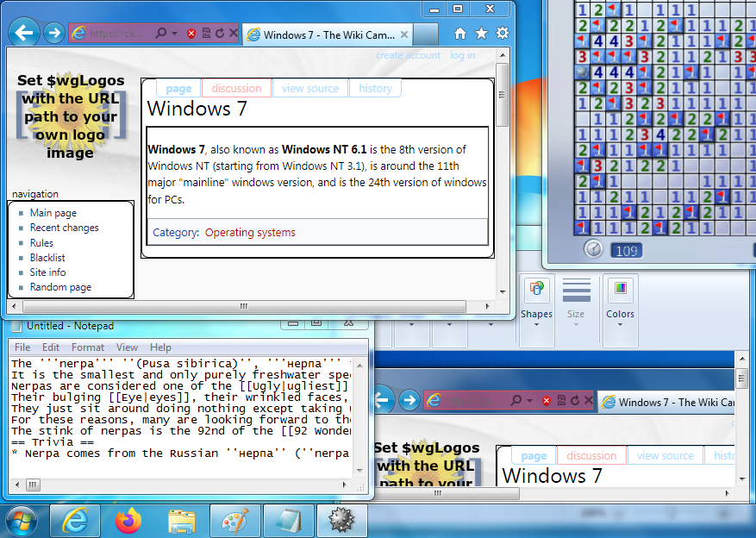Switch to the discussion tab in the top wiki page
The height and width of the screenshot is (538, 756).
(236, 88)
